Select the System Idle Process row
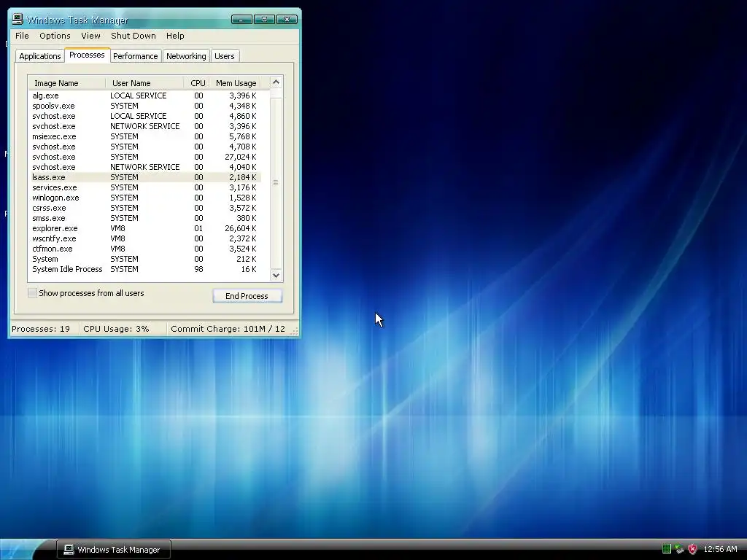747x560 pixels. point(145,269)
